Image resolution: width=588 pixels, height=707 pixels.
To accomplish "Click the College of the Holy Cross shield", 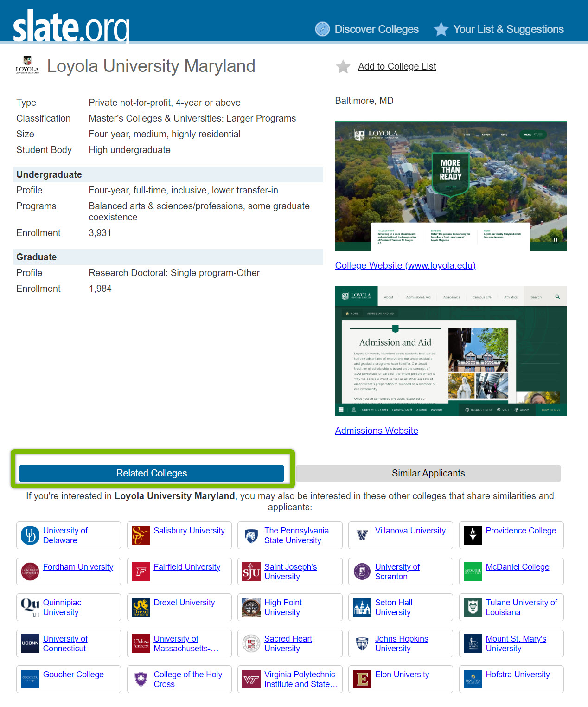I will point(141,679).
